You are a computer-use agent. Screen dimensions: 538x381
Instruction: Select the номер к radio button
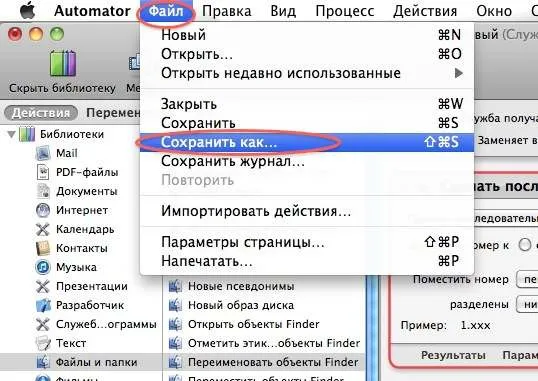(525, 245)
